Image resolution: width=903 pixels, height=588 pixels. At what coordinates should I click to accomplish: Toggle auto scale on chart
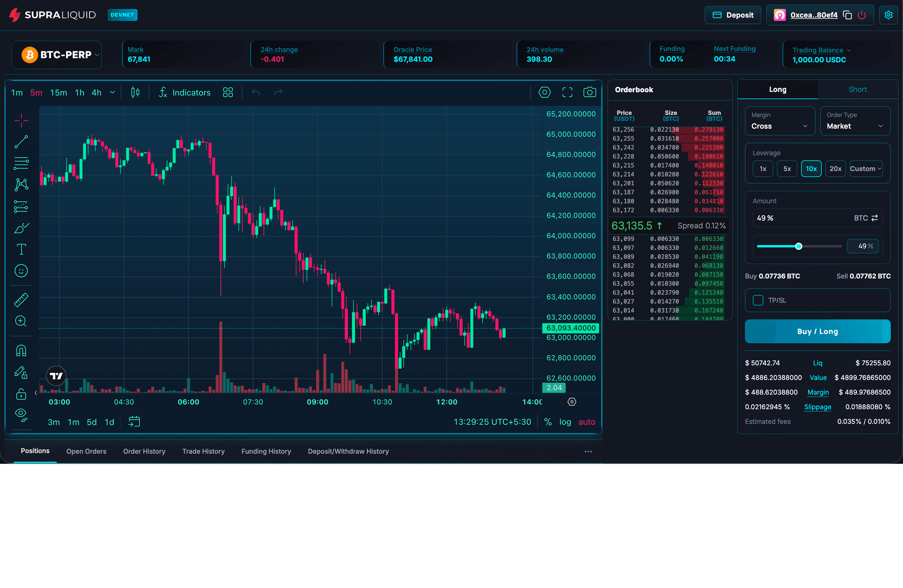(587, 422)
